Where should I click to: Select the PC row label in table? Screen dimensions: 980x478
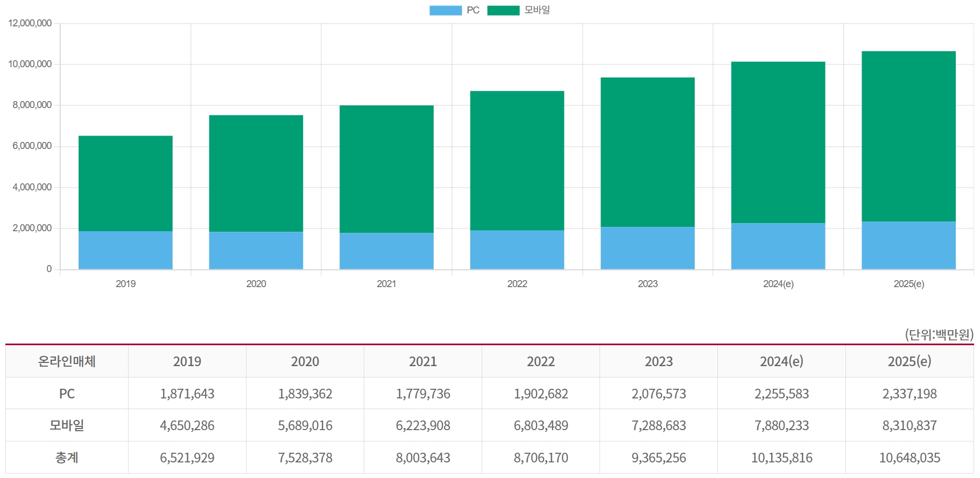(67, 394)
